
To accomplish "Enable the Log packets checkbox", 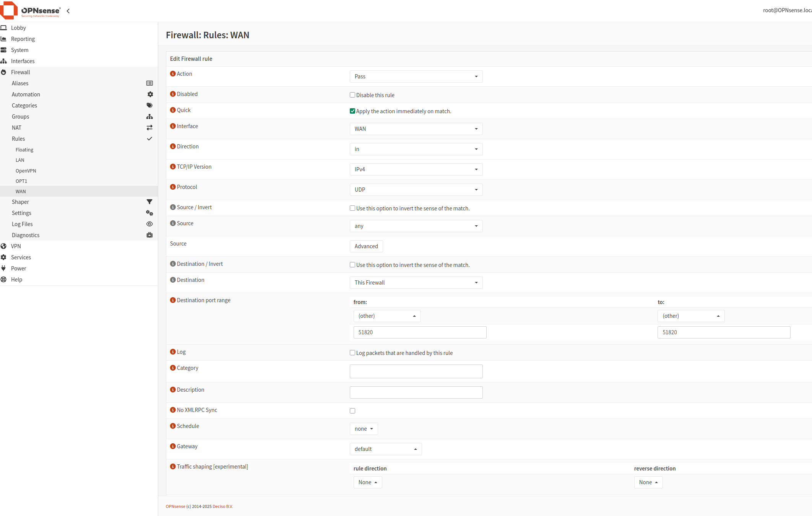I will point(352,353).
